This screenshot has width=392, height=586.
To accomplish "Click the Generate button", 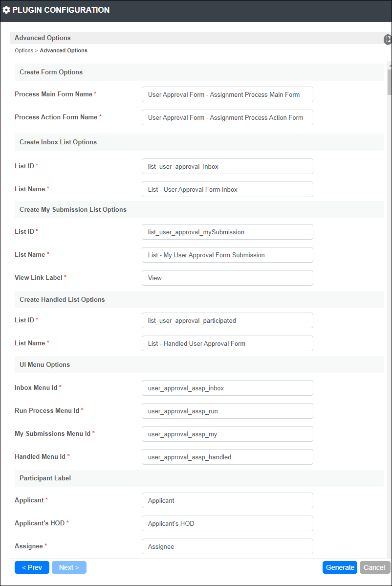I will click(340, 567).
